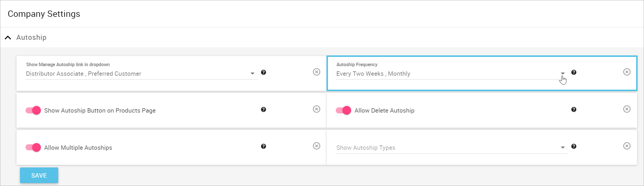Turn off Allow Delete Autoship
Viewport: 644px width, 186px height.
[344, 111]
